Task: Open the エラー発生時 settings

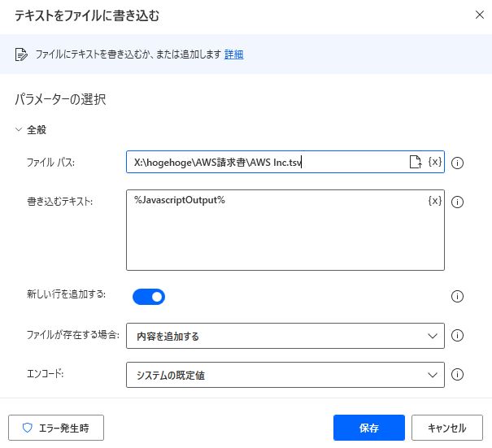Action: click(x=56, y=428)
